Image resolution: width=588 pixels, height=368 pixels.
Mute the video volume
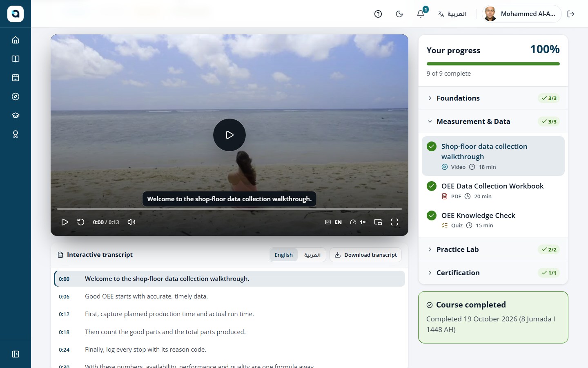point(131,222)
